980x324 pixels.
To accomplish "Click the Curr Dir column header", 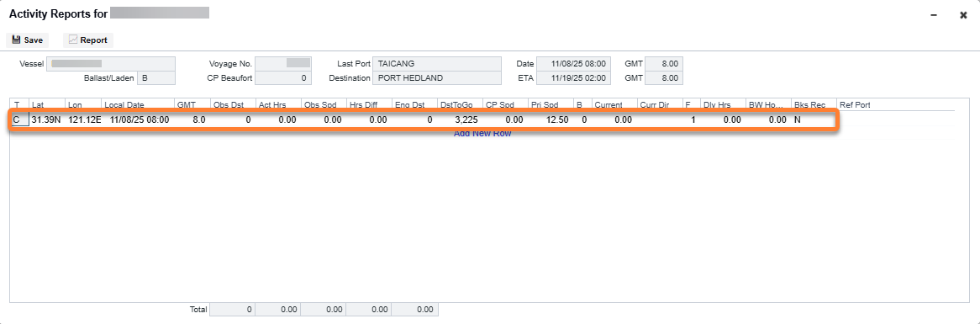I will (x=660, y=105).
